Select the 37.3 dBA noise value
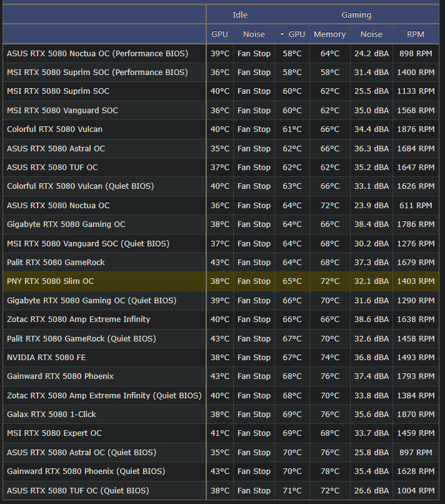The image size is (445, 504). (371, 262)
